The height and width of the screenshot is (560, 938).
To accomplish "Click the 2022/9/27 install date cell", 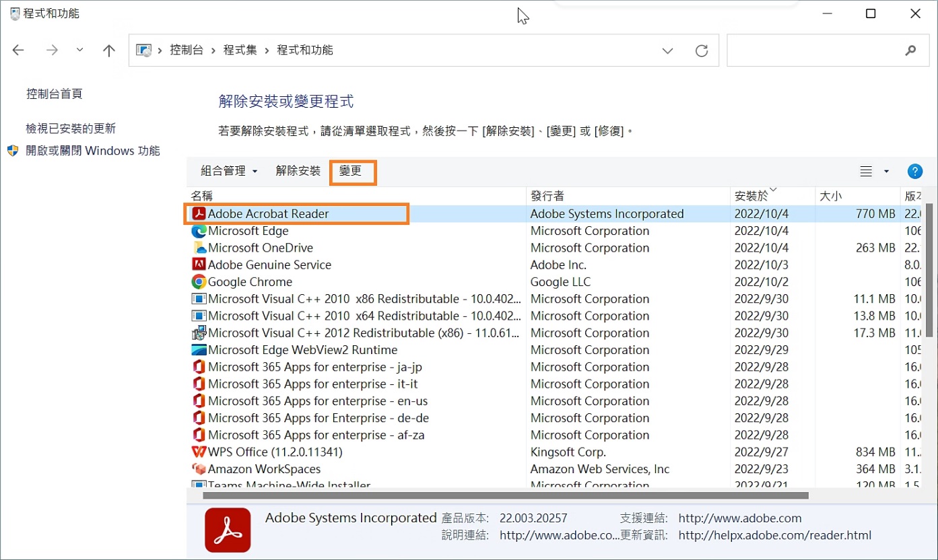I will click(762, 452).
